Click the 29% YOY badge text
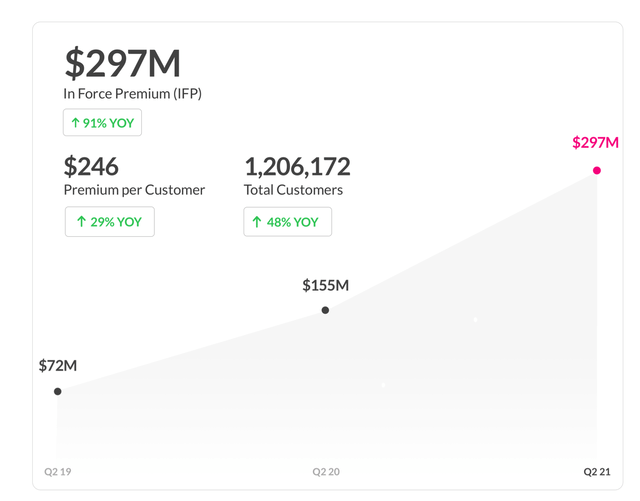Viewport: 640px width, 501px height. (x=116, y=222)
